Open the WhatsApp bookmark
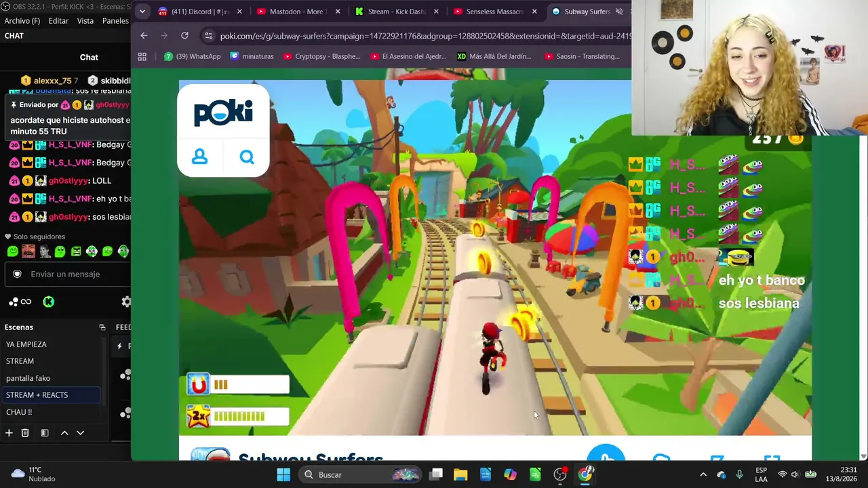868x488 pixels. coord(193,56)
